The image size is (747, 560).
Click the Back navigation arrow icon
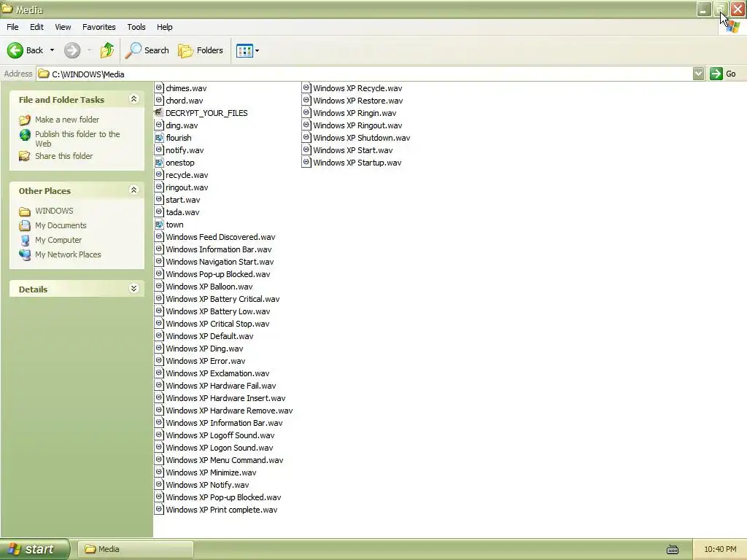coord(15,50)
